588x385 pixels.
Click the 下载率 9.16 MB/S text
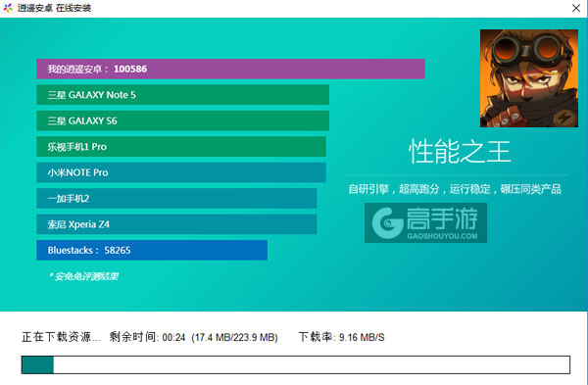[x=341, y=337]
